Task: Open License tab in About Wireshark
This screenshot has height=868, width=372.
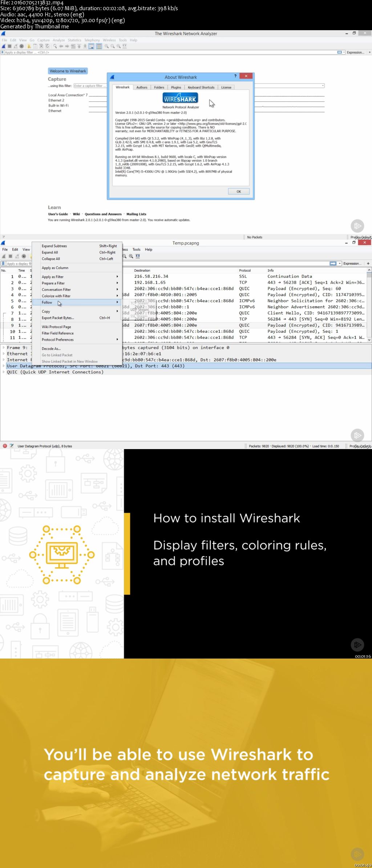Action: coord(226,87)
